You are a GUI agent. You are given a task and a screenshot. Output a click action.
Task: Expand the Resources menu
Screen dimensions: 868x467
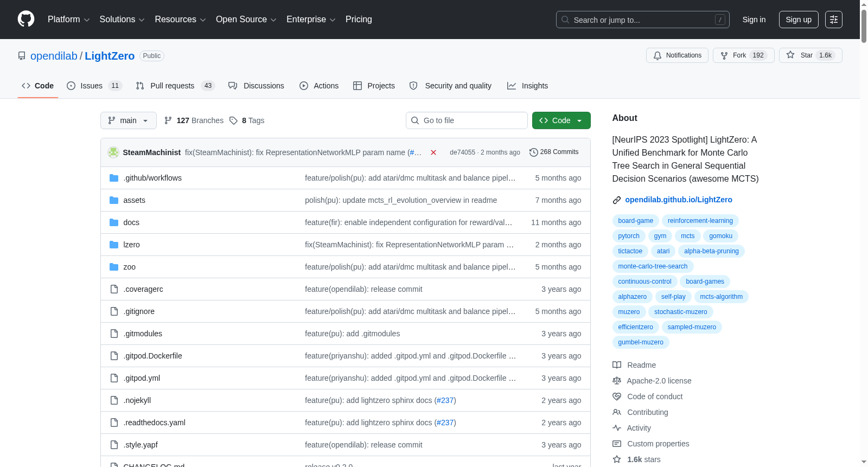click(x=180, y=20)
